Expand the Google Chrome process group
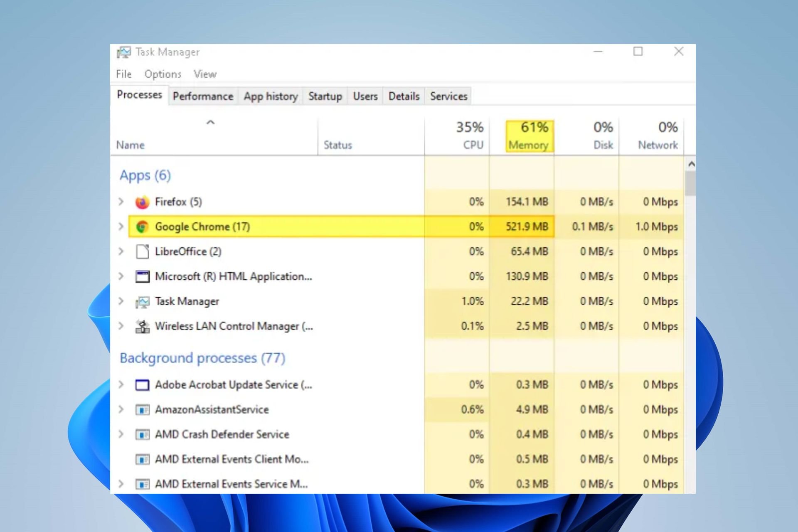Screen dimensions: 798x532 click(121, 227)
